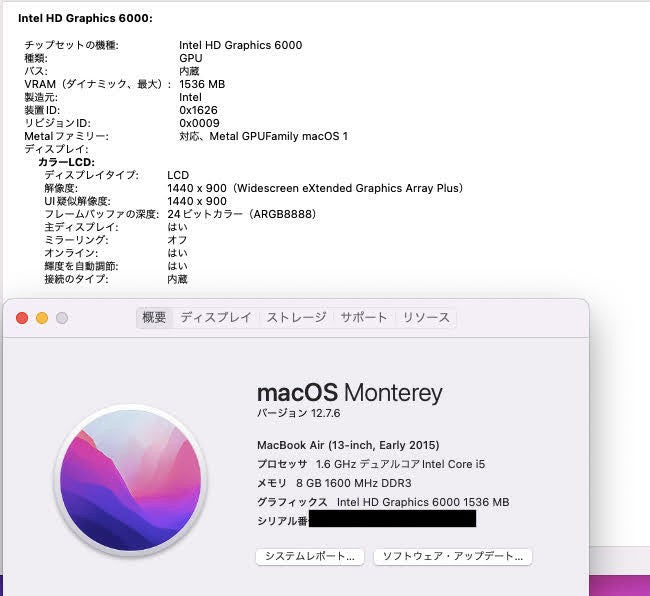
Task: Show the リソース tab
Action: tap(426, 318)
